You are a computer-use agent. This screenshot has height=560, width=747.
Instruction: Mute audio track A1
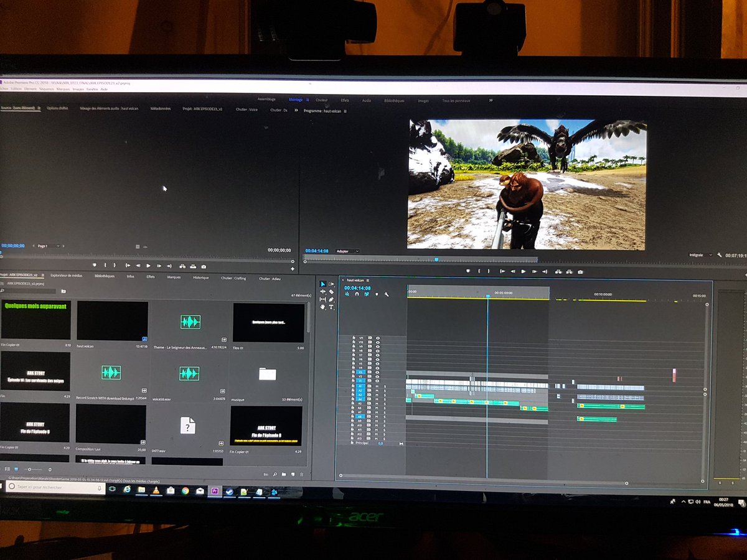[377, 386]
